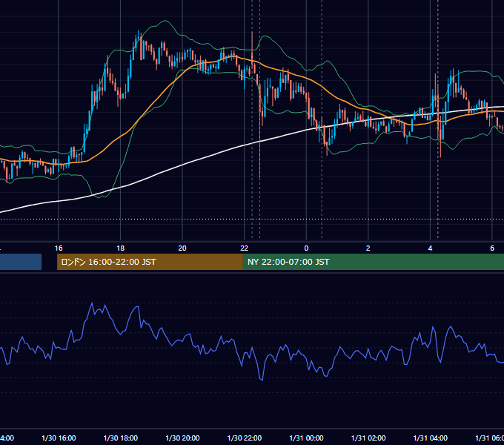The height and width of the screenshot is (445, 504).
Task: Click the 1/31 00:00 date label
Action: tap(306, 438)
